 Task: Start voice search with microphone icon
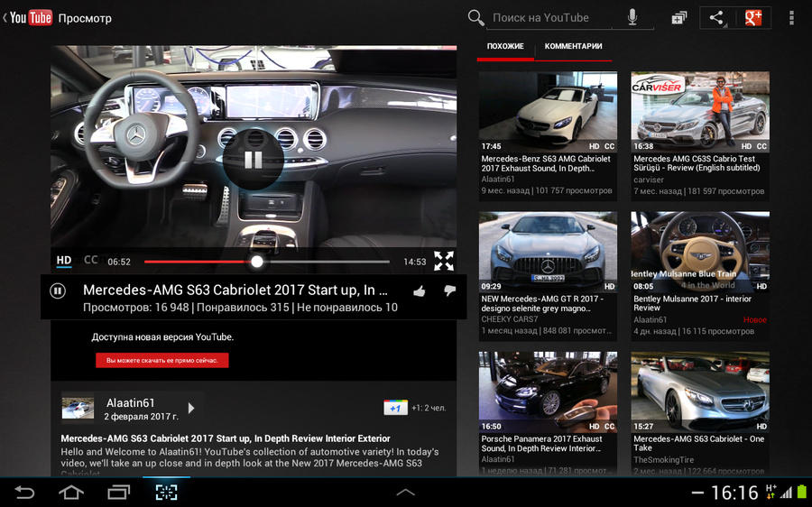[x=632, y=18]
